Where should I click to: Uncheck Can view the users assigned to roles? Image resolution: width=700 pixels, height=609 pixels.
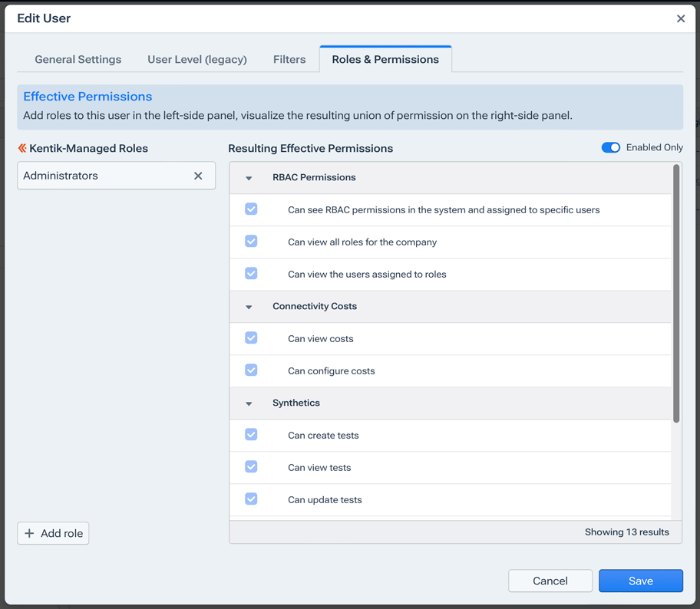[251, 273]
